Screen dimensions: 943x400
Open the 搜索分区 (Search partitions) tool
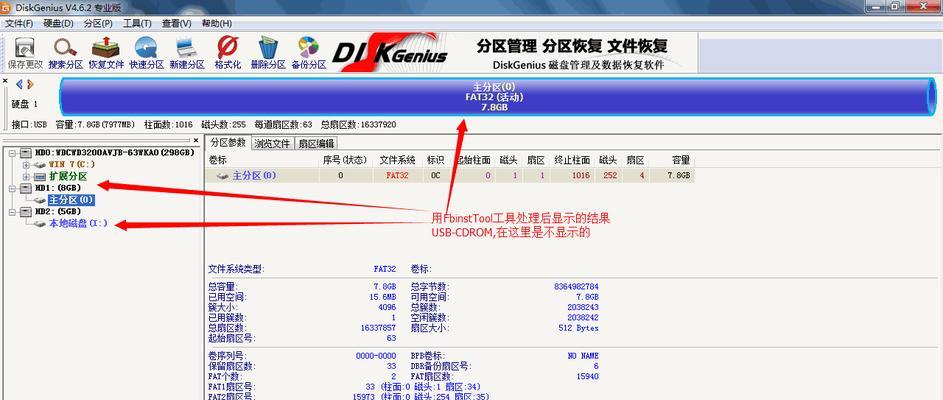66,53
